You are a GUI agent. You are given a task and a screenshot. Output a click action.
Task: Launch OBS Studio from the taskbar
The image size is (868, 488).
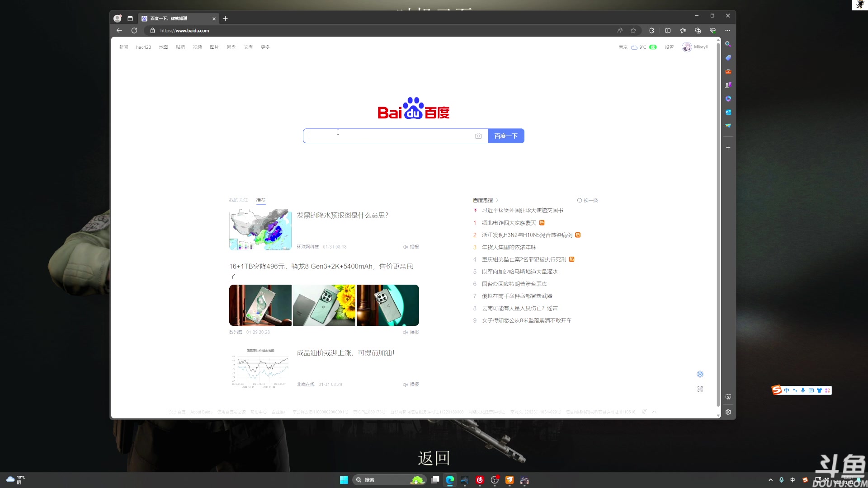[495, 480]
